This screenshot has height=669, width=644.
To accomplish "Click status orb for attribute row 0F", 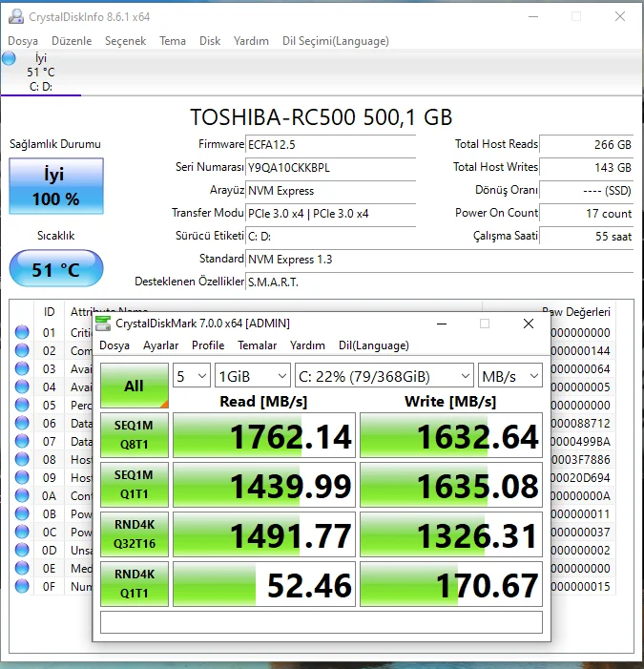I will pos(22,586).
